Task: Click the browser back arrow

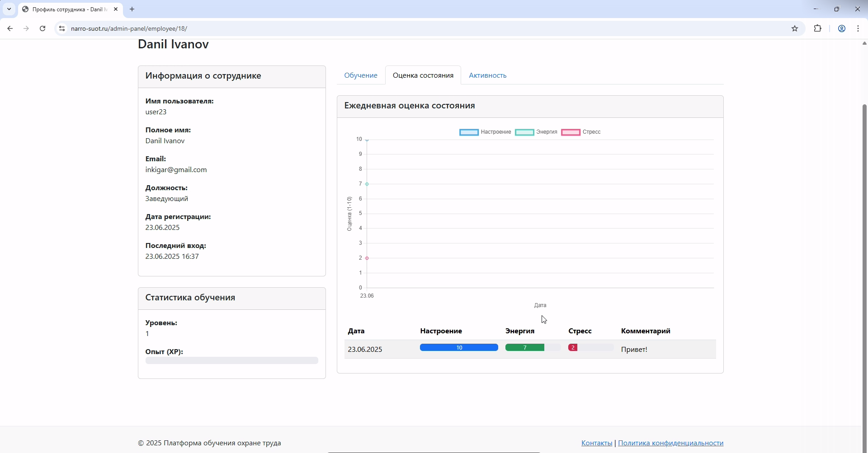Action: 10,28
